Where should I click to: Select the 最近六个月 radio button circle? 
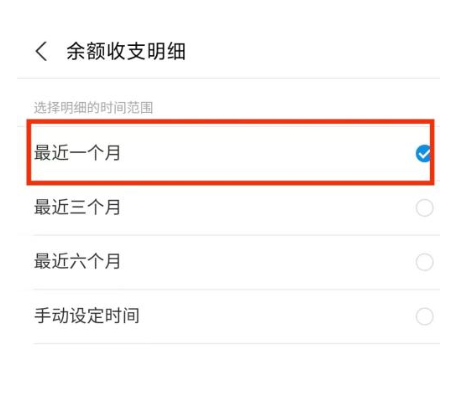coord(424,262)
